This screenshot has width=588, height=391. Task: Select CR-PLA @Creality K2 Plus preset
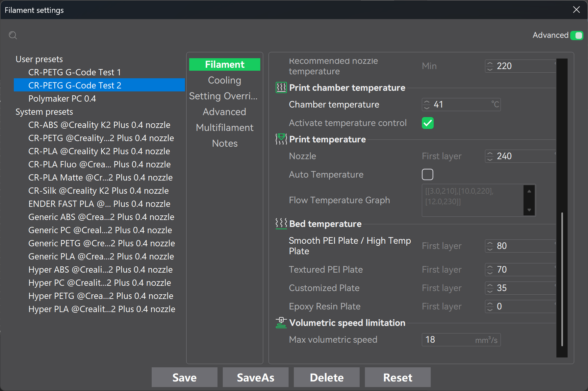[99, 151]
